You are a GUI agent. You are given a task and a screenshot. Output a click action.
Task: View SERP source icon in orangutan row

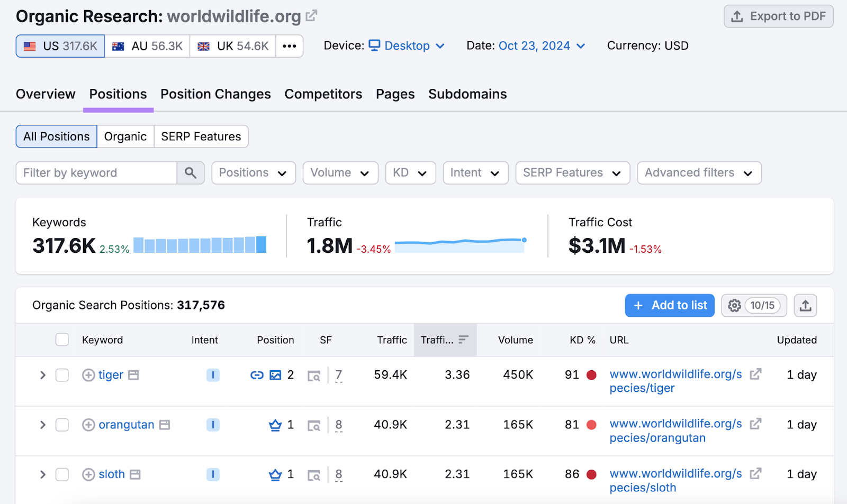coord(314,425)
